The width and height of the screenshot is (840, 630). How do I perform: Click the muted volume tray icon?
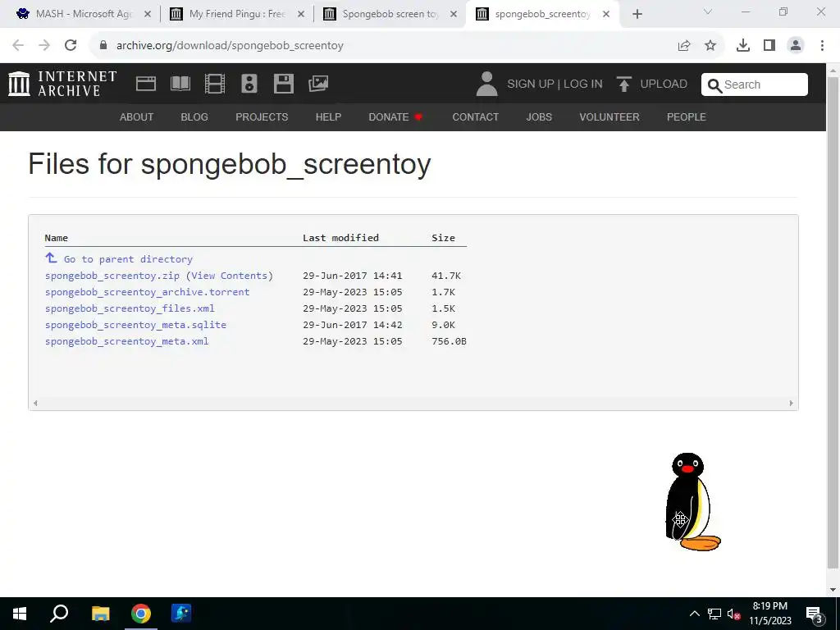[734, 614]
